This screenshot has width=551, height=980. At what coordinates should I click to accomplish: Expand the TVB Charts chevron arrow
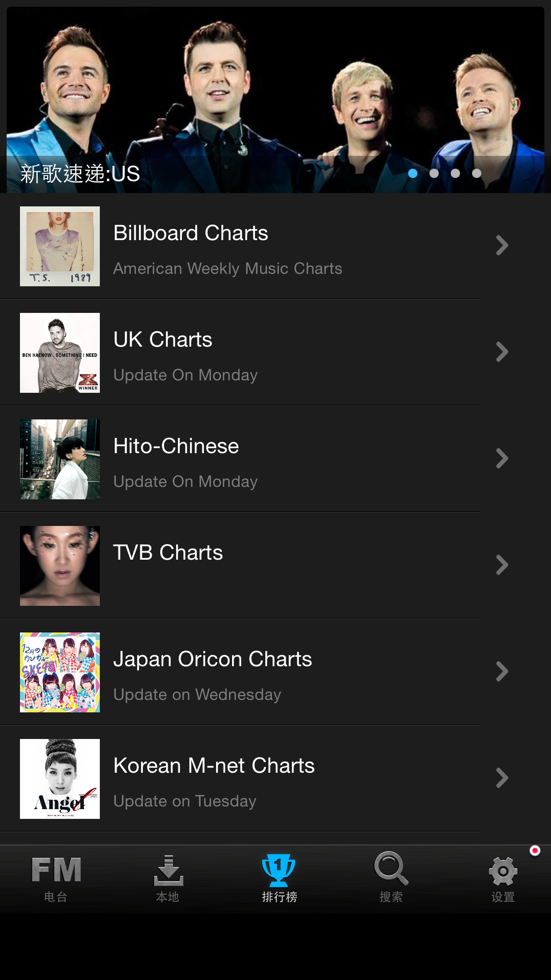point(502,565)
